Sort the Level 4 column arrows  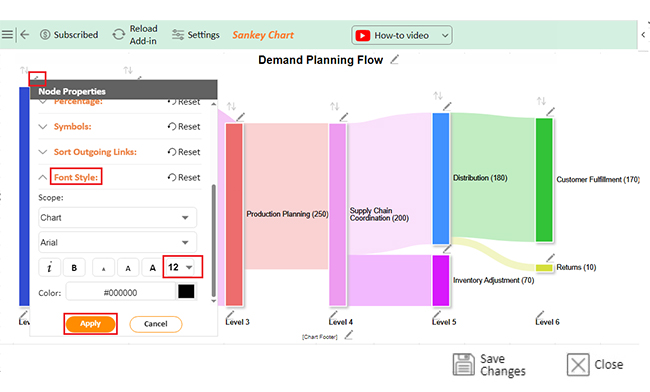[335, 106]
